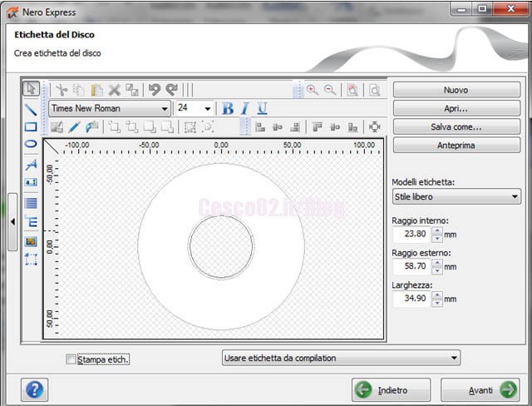The height and width of the screenshot is (406, 532).
Task: Click the Paste clipboard icon
Action: (x=97, y=90)
